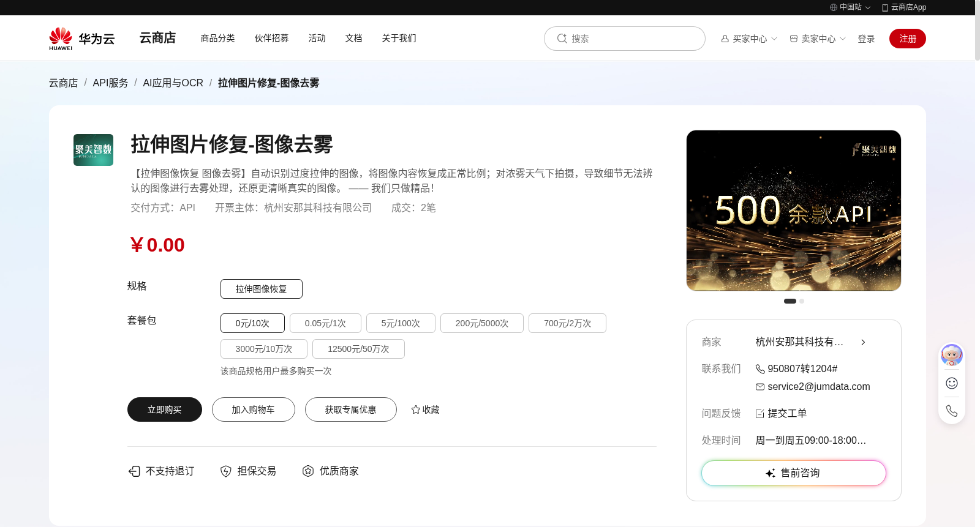The height and width of the screenshot is (527, 980).
Task: Open the 关于我们 menu
Action: click(x=399, y=38)
